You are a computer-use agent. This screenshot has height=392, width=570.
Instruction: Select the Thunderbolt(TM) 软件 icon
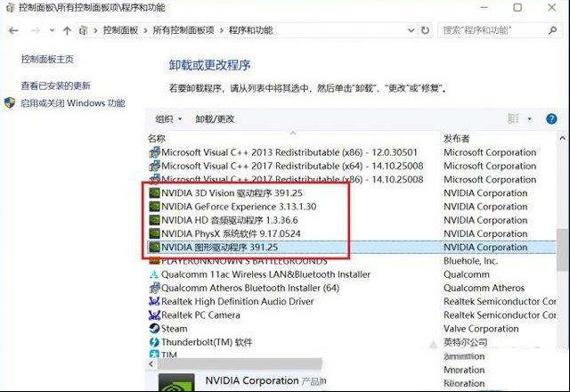(154, 342)
